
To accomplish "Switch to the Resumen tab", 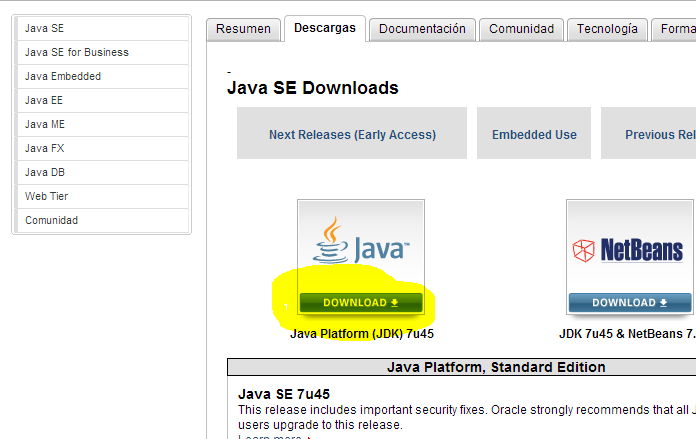I will pyautogui.click(x=243, y=29).
